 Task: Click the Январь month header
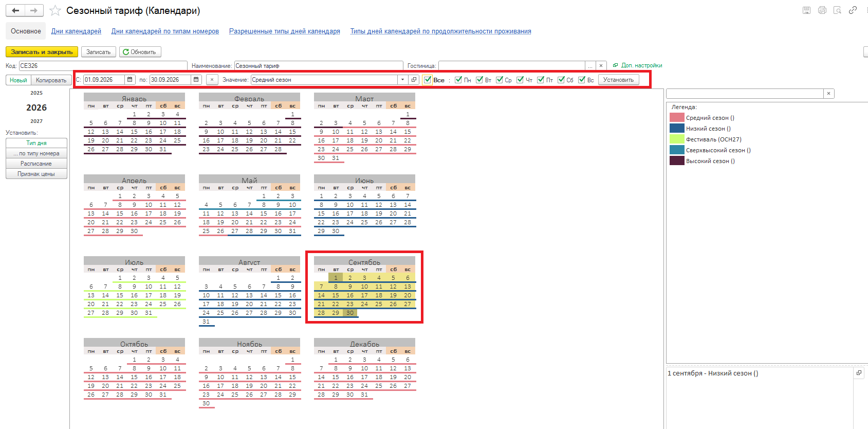point(134,98)
